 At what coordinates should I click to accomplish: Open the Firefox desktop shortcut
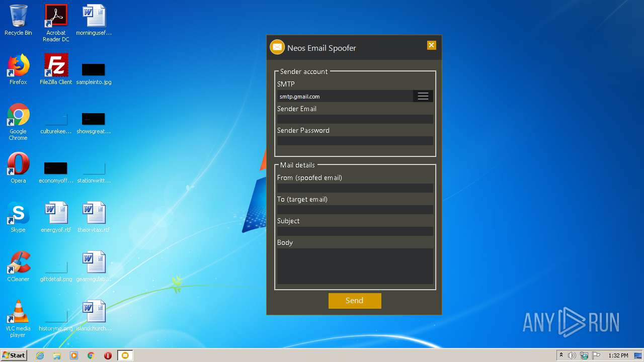coord(18,69)
